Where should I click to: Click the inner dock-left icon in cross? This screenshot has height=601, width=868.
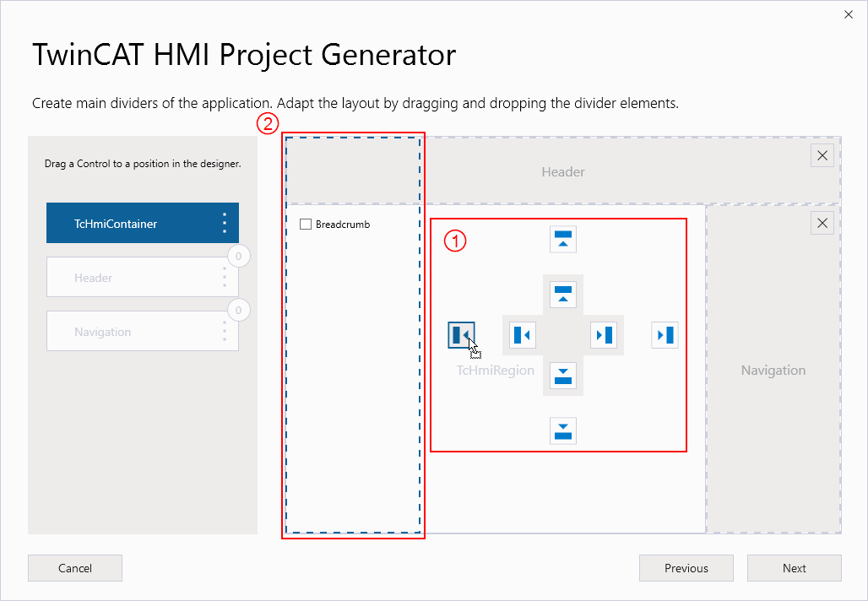pyautogui.click(x=522, y=335)
